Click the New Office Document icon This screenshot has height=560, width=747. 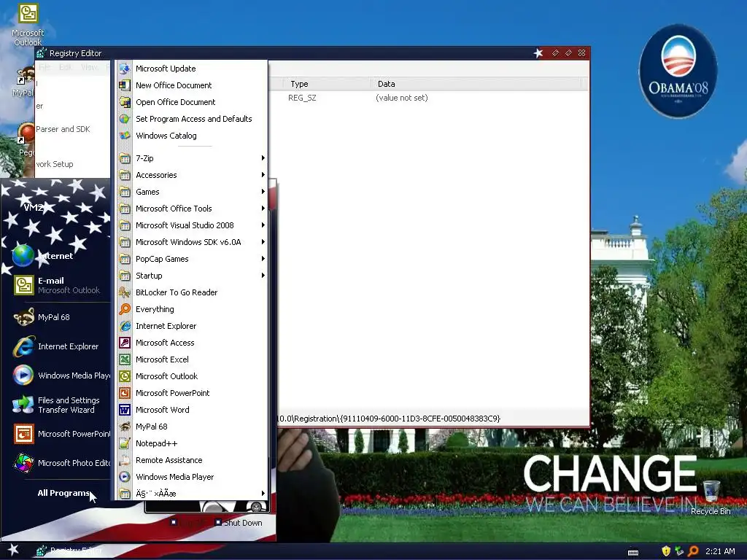click(125, 85)
